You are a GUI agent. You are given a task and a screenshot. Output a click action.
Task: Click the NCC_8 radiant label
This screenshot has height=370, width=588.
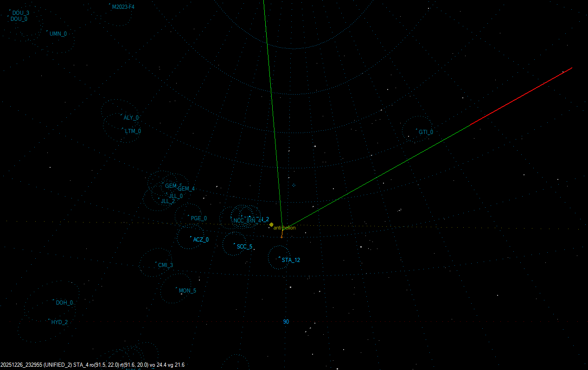click(241, 221)
